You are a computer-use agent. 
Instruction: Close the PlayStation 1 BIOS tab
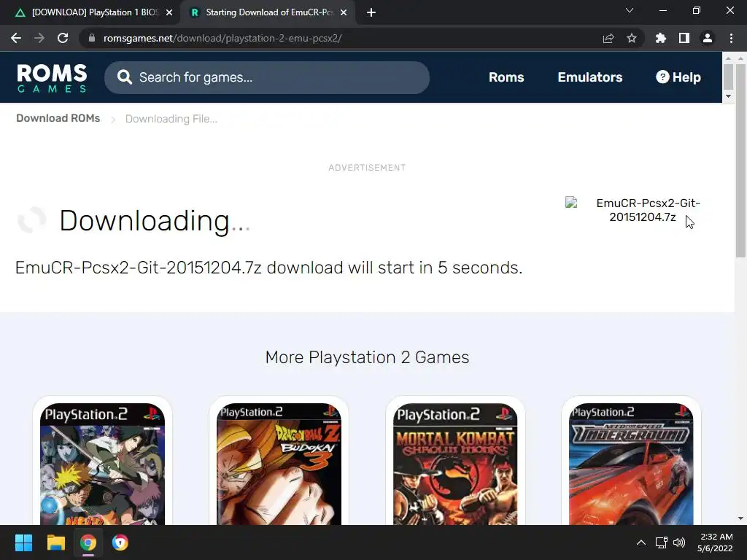tap(169, 12)
